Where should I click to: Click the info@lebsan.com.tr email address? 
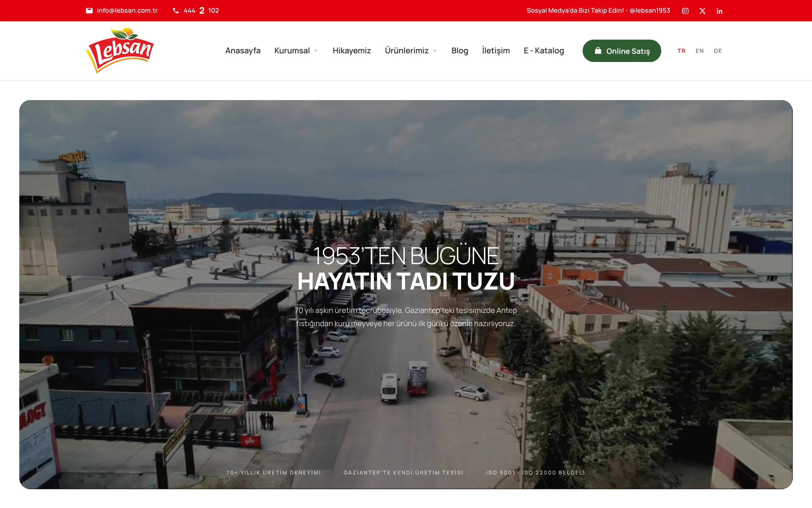click(x=127, y=11)
